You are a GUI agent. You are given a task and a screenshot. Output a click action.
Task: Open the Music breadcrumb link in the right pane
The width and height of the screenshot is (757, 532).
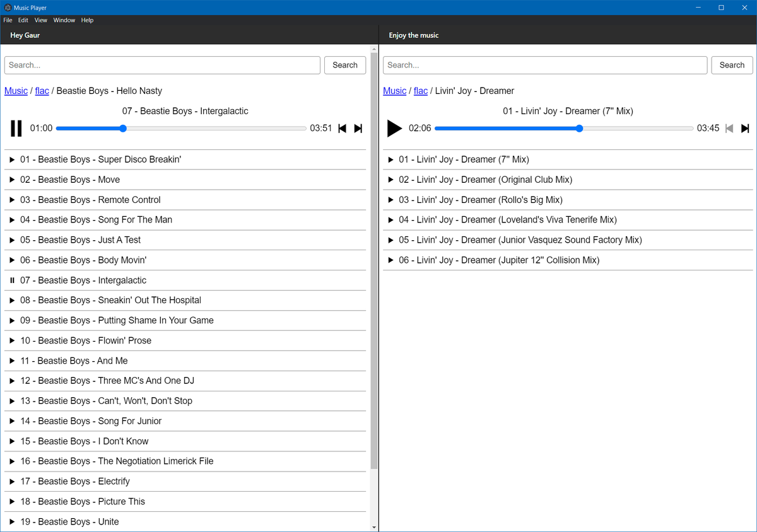pos(395,91)
